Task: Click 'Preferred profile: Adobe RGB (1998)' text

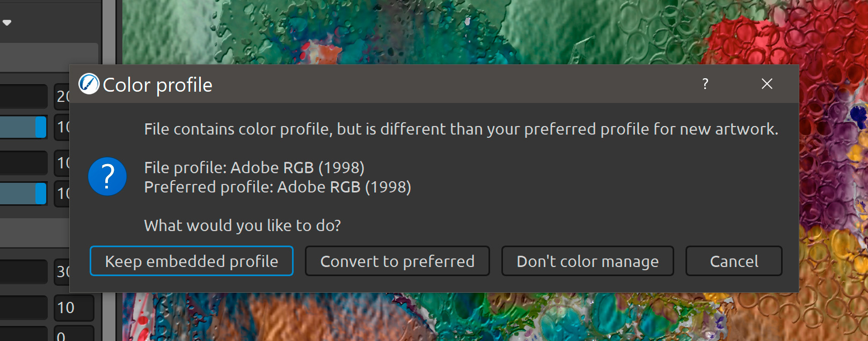Action: 278,187
